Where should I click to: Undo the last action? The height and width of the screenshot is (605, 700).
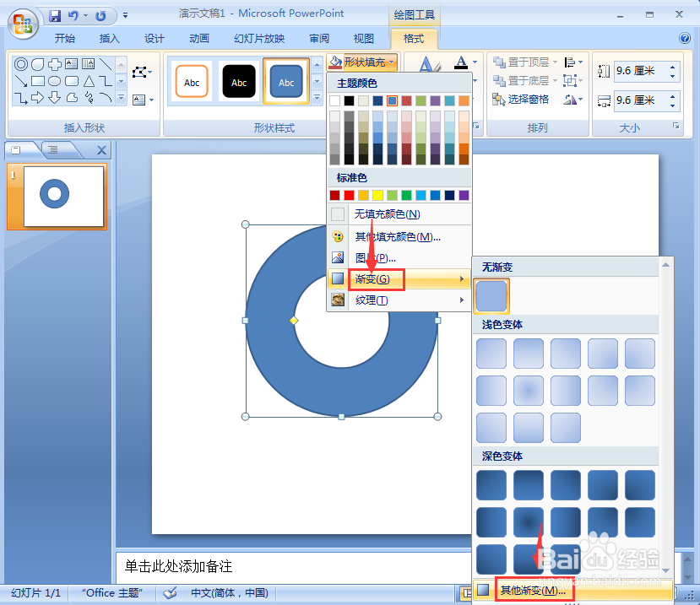[x=73, y=16]
